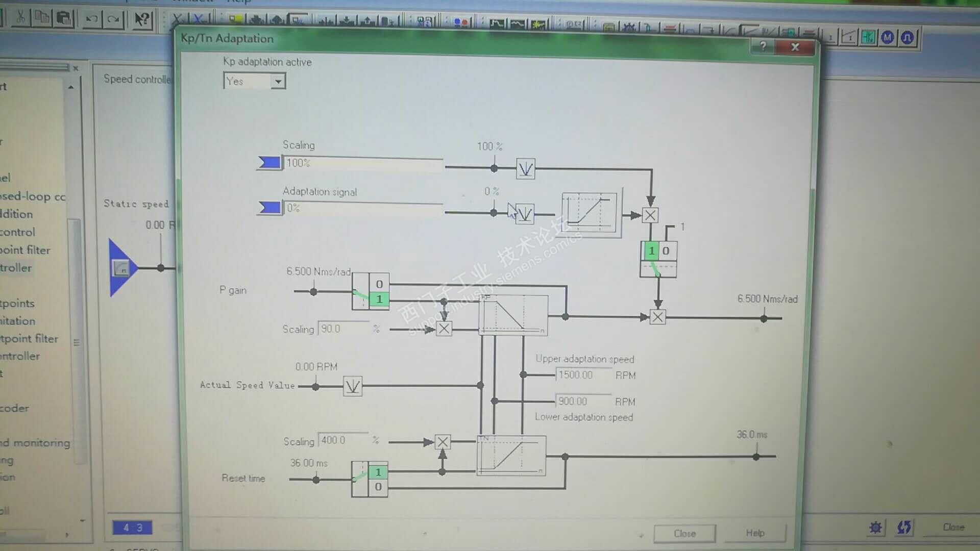Click the blue M circle toolbar icon
Screen dimensions: 980x551
(888, 37)
